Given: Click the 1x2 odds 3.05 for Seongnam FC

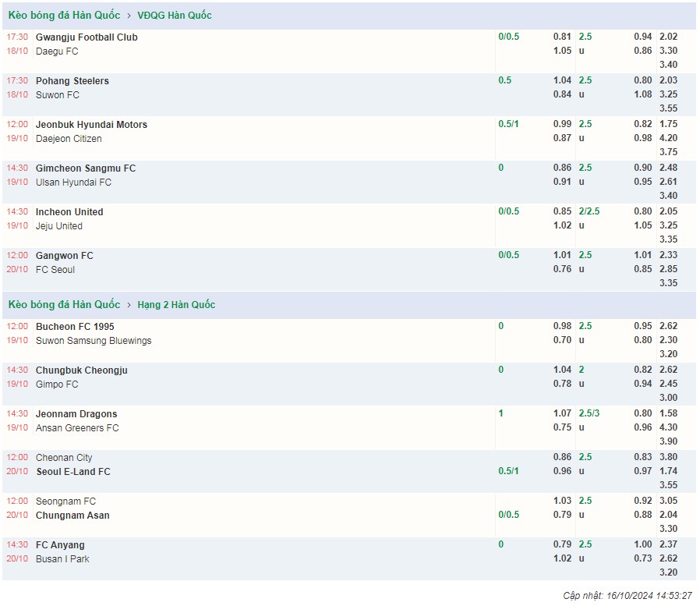Looking at the screenshot, I should (x=668, y=501).
